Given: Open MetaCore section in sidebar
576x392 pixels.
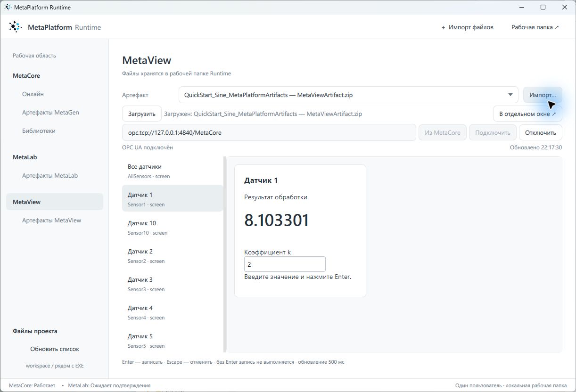Looking at the screenshot, I should pyautogui.click(x=26, y=76).
